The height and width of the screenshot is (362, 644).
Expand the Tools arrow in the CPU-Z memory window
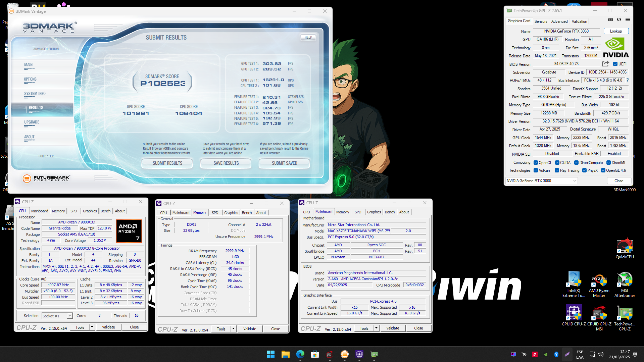pos(233,329)
